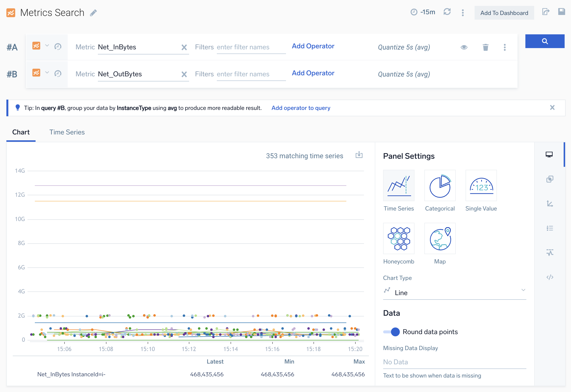Viewport: 571px width, 392px height.
Task: Toggle visibility eye for query #A
Action: click(x=464, y=47)
